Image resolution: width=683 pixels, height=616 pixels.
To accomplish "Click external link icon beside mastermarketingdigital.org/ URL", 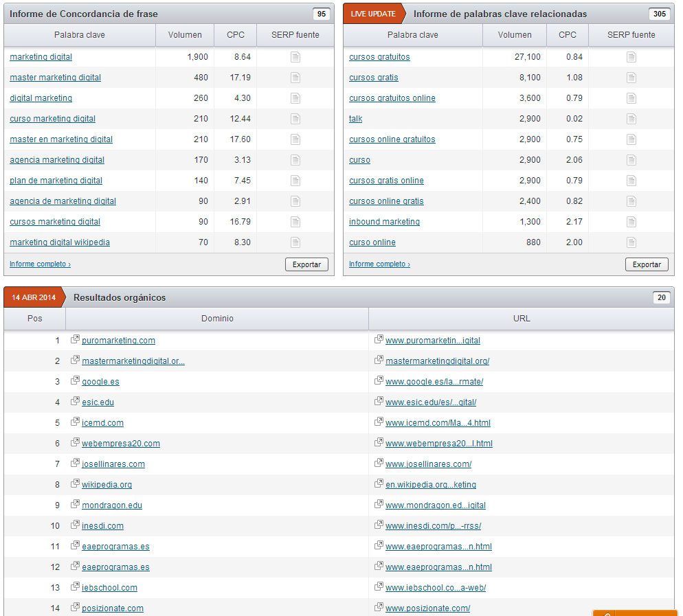I will 379,360.
